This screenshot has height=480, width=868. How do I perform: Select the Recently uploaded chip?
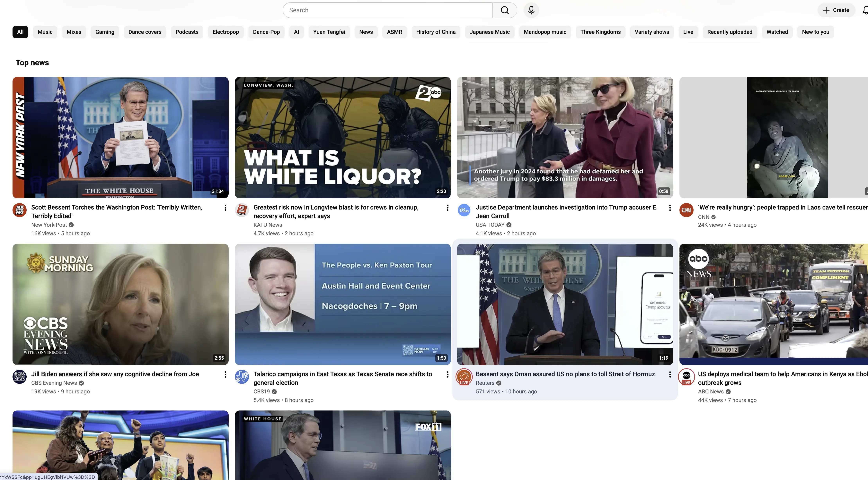coord(730,32)
